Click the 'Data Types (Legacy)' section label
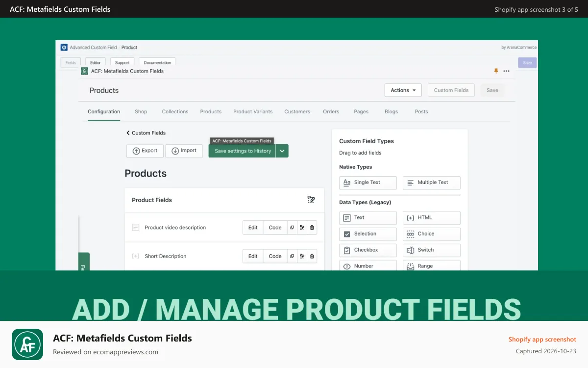Image resolution: width=588 pixels, height=368 pixels. click(x=365, y=203)
